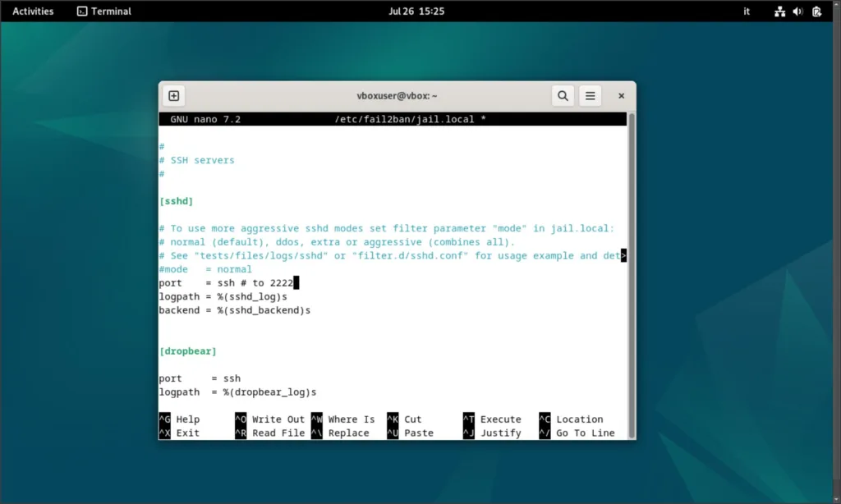The image size is (841, 504).
Task: Click the ^O Write Out shortcut
Action: pyautogui.click(x=269, y=419)
